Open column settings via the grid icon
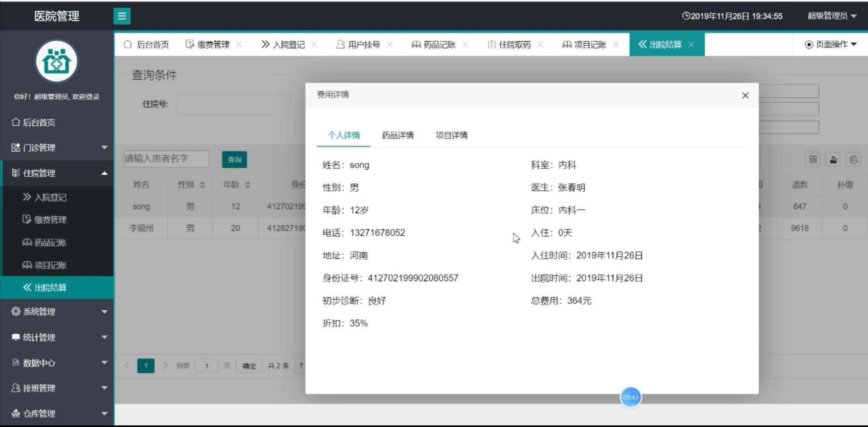 813,159
